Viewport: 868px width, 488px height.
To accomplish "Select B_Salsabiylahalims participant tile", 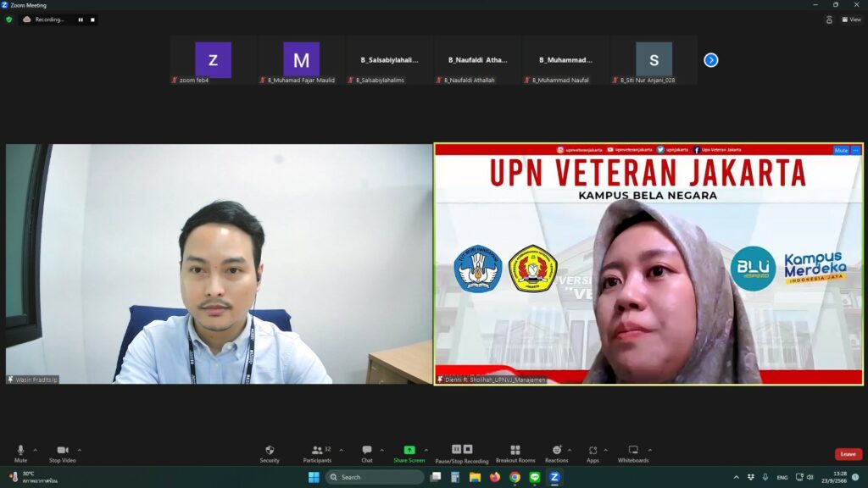I will pos(389,60).
